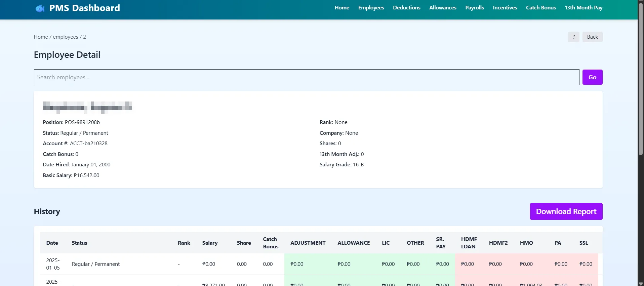
Task: Open help with the question mark button
Action: pyautogui.click(x=574, y=37)
